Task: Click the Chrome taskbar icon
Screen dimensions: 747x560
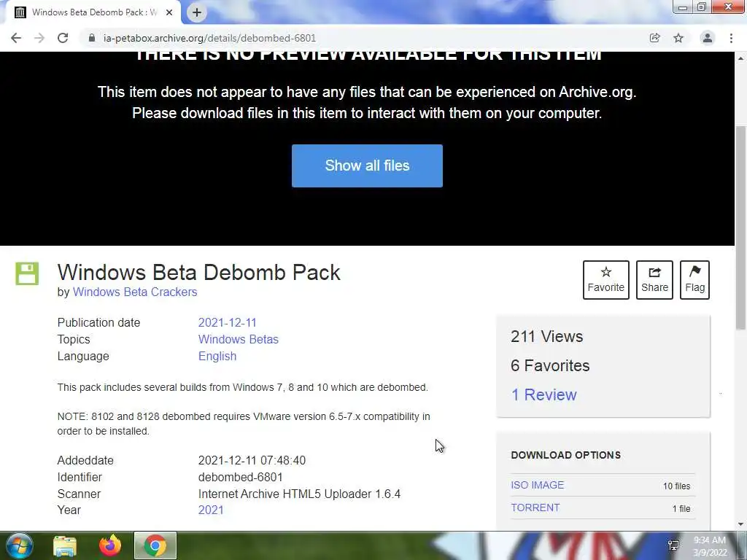Action: [155, 545]
